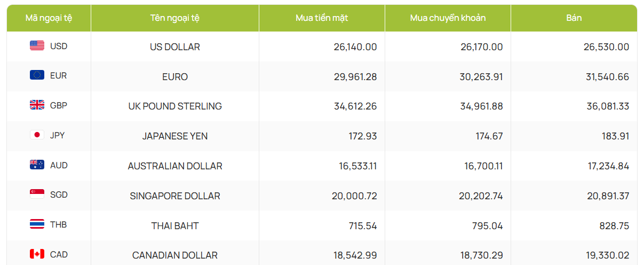Click the UK POUND STERLING name cell
644x265 pixels.
[x=175, y=106]
